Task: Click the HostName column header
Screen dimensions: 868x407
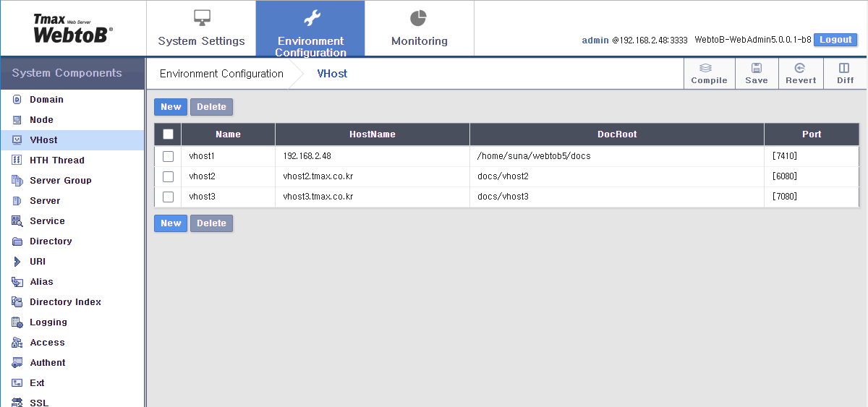Action: [373, 134]
